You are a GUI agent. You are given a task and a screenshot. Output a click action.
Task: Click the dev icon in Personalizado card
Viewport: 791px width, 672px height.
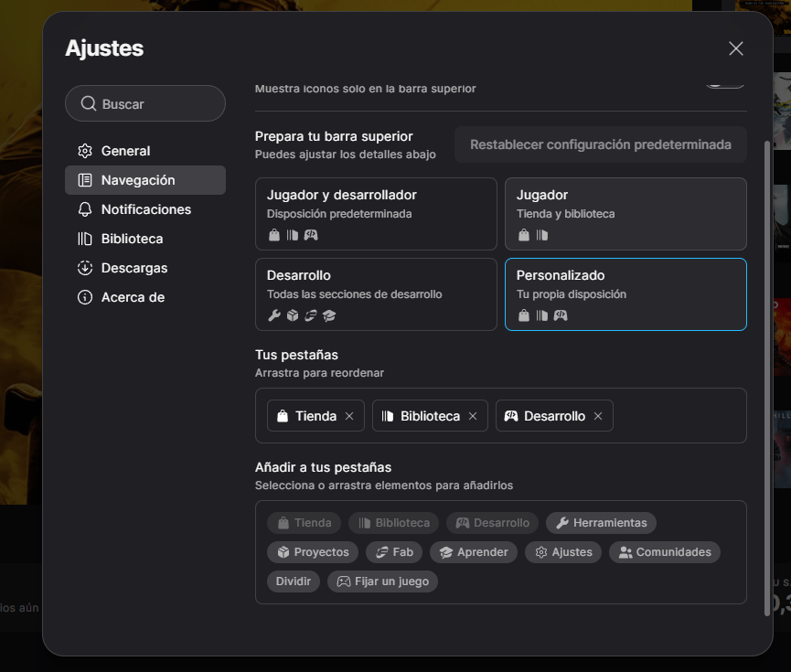coord(561,315)
